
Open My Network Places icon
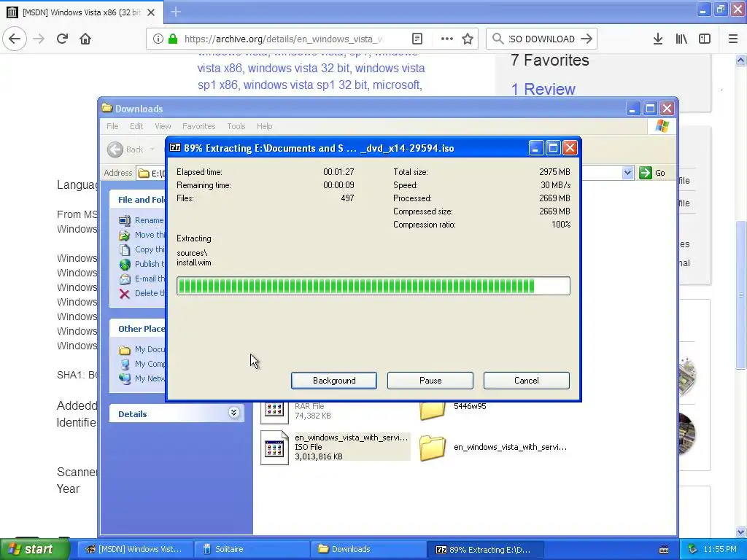[x=124, y=378]
